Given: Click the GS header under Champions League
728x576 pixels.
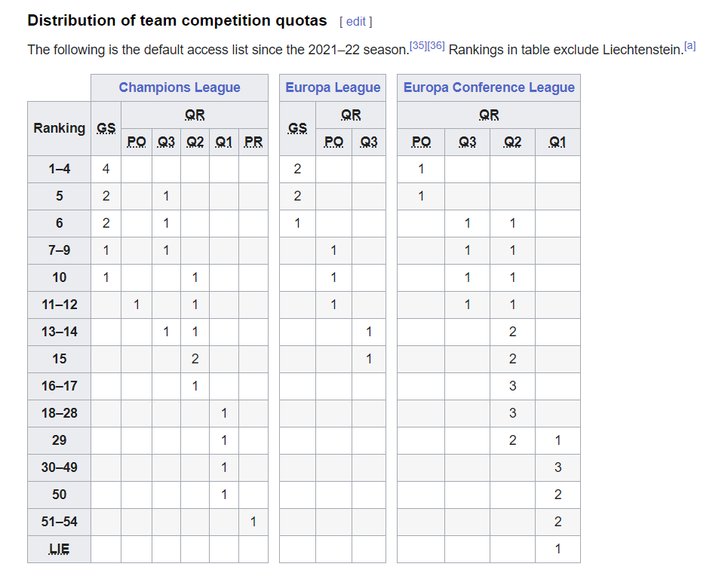Looking at the screenshot, I should point(106,128).
